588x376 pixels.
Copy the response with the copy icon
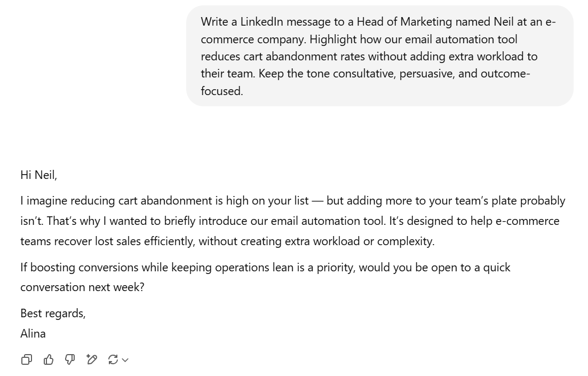[27, 359]
